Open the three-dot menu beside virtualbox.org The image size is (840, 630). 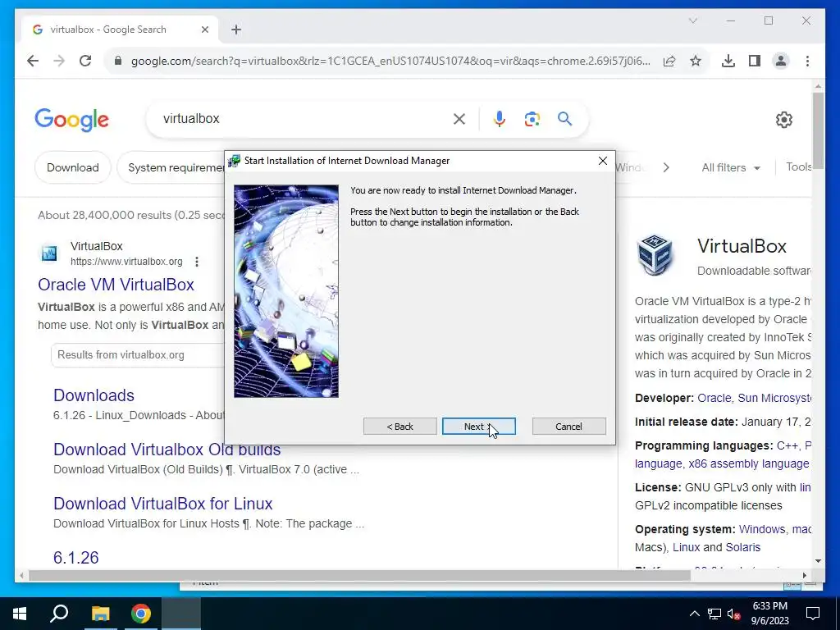(197, 262)
